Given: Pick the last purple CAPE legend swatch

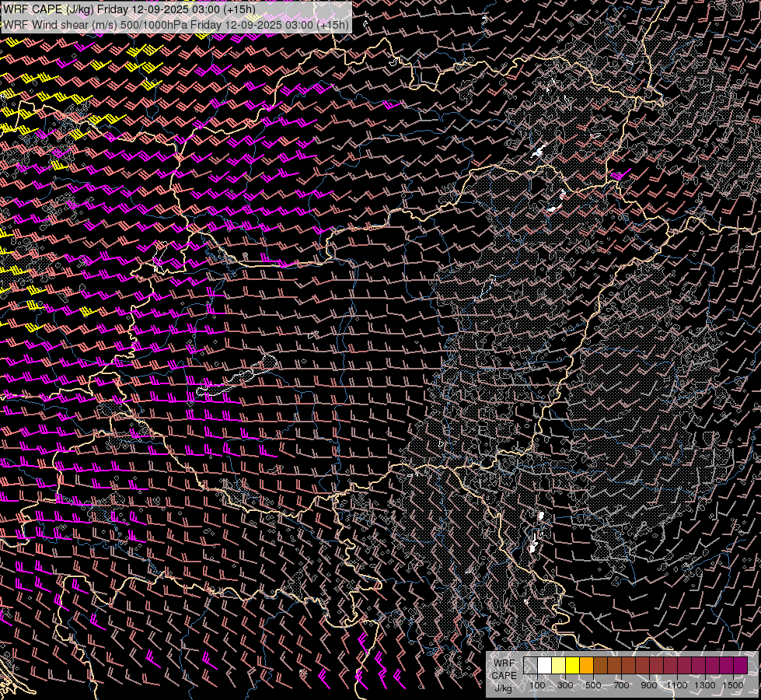Looking at the screenshot, I should [x=740, y=666].
